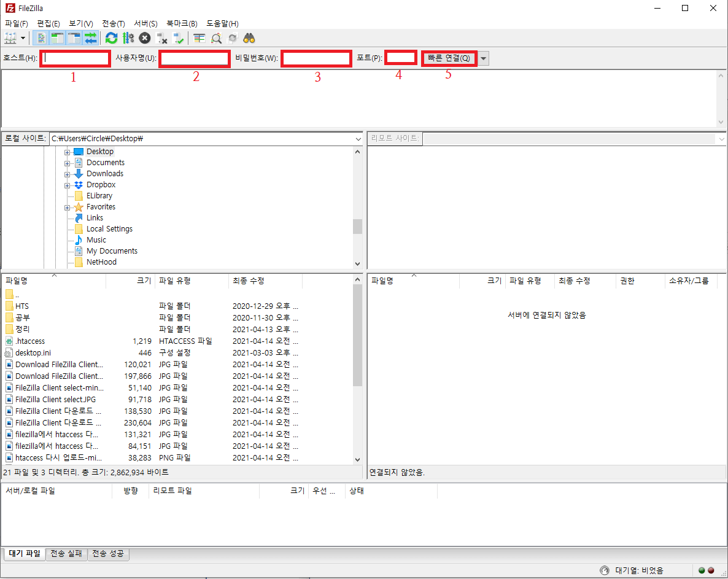Click the 비밀번호 password input field
This screenshot has height=579, width=728.
(x=316, y=58)
